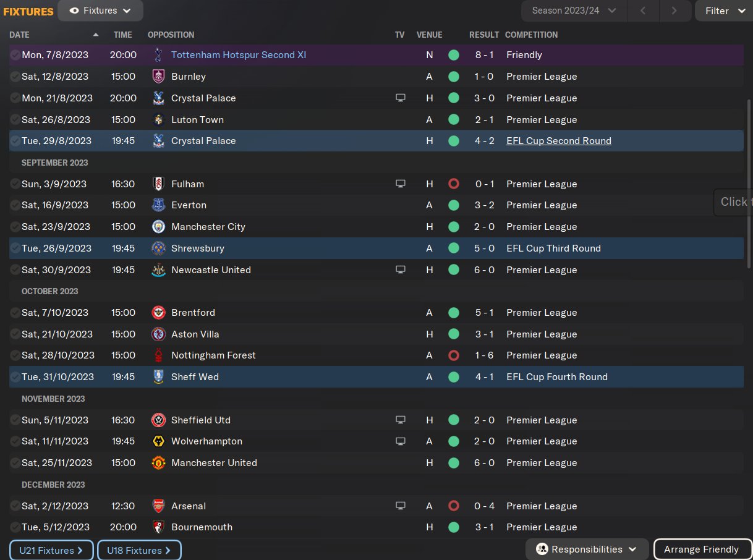Sort by the Competition column header
Image resolution: width=753 pixels, height=560 pixels.
click(531, 35)
